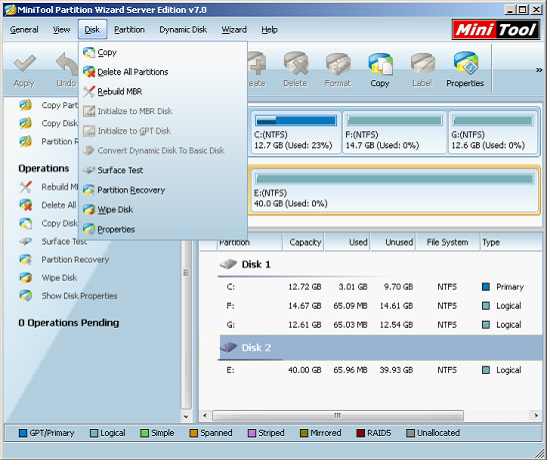Image resolution: width=547 pixels, height=460 pixels.
Task: Click the Copy toolbar icon
Action: coord(380,64)
